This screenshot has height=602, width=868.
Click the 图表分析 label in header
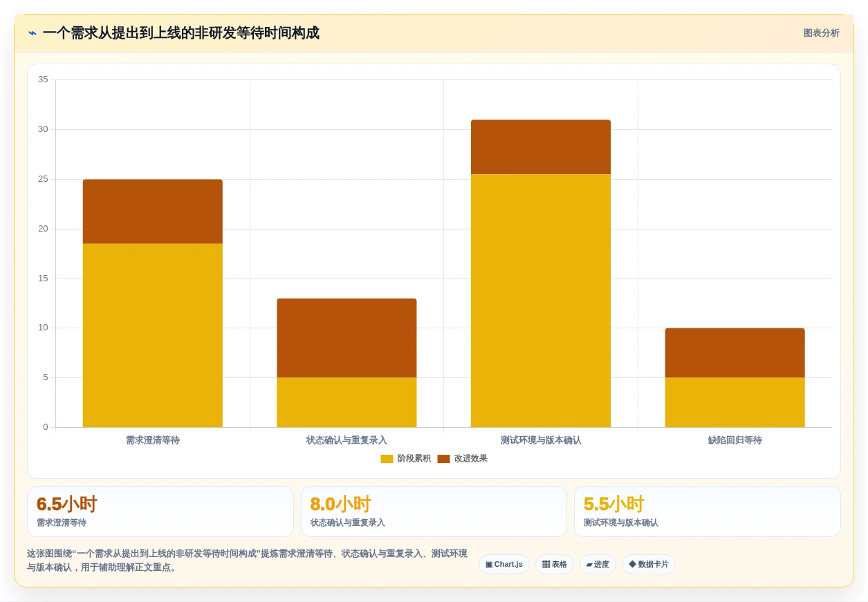coord(821,33)
